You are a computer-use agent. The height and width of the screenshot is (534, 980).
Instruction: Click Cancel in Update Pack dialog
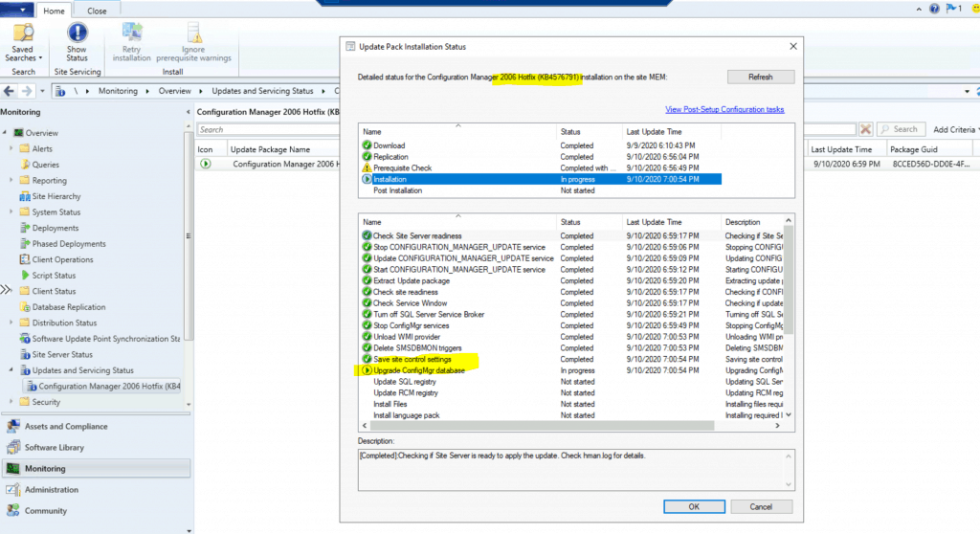click(x=761, y=506)
